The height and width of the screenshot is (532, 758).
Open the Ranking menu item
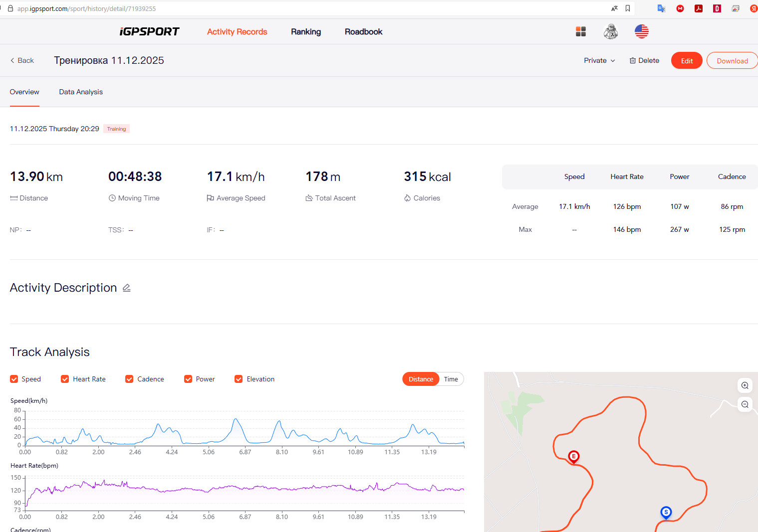(306, 31)
